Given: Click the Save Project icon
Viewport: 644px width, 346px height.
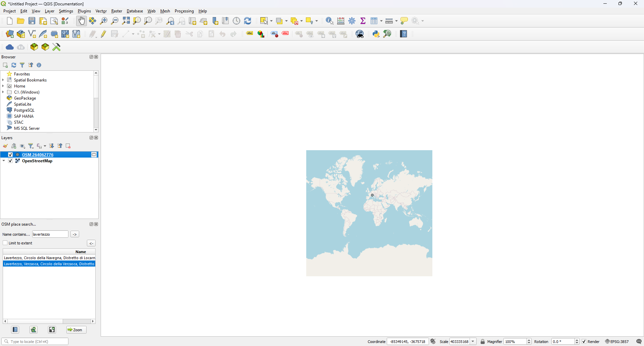Looking at the screenshot, I should (x=32, y=21).
